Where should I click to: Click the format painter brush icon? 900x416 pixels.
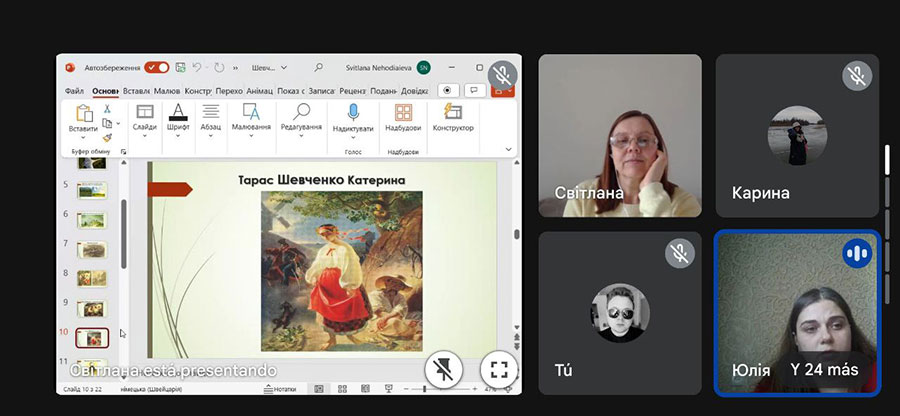tap(107, 138)
